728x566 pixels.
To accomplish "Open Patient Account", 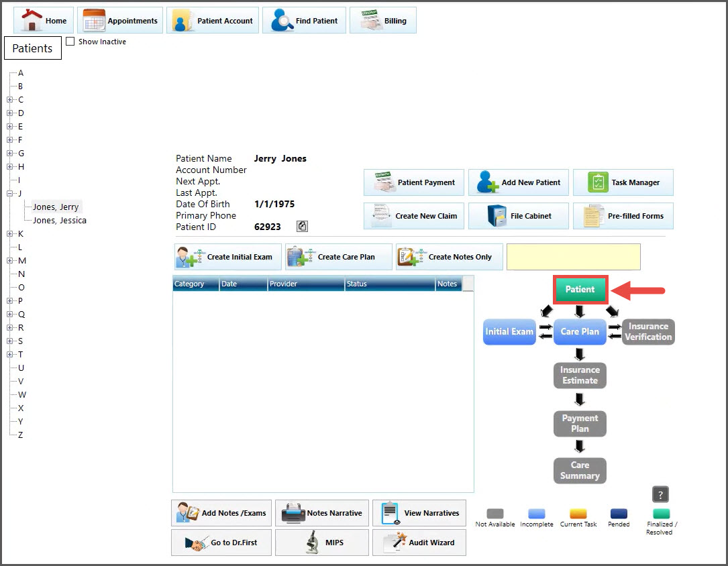I will tap(213, 20).
